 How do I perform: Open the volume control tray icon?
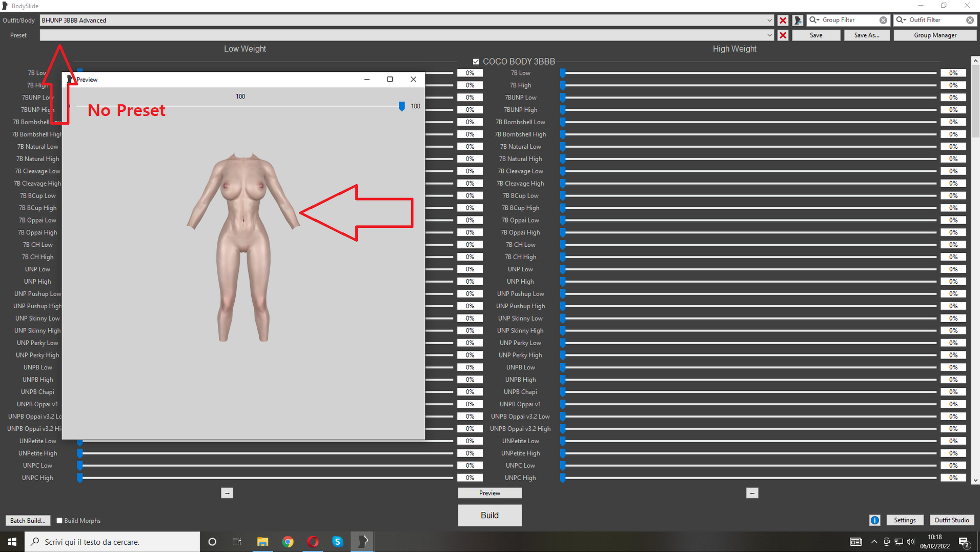pyautogui.click(x=911, y=542)
